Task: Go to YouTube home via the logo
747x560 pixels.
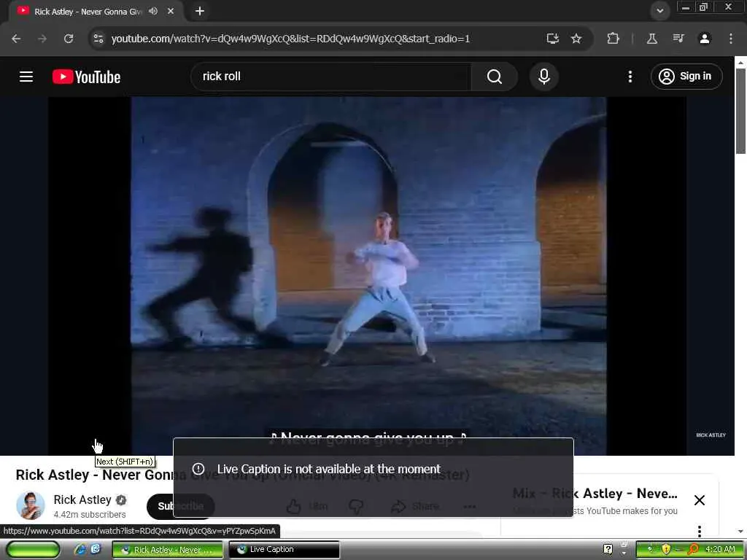Action: click(x=86, y=77)
